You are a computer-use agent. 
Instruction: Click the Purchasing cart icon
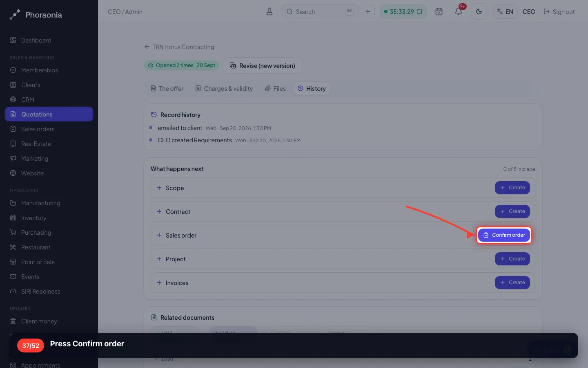pyautogui.click(x=13, y=233)
